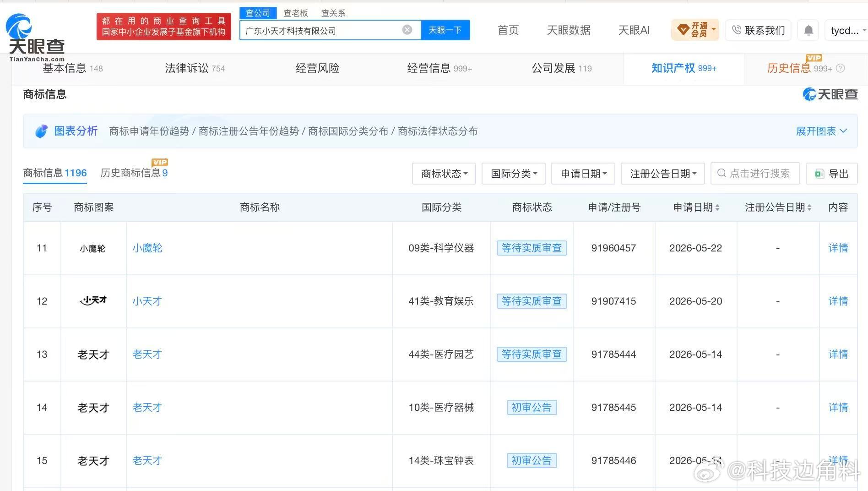The image size is (868, 491).
Task: Sort by 注册公告日期 column arrows
Action: pyautogui.click(x=809, y=207)
